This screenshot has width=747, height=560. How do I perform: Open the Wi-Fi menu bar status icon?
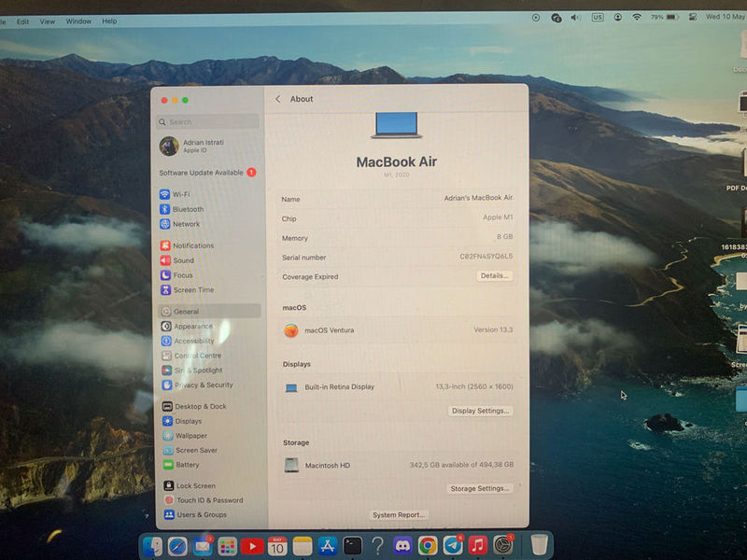(637, 17)
